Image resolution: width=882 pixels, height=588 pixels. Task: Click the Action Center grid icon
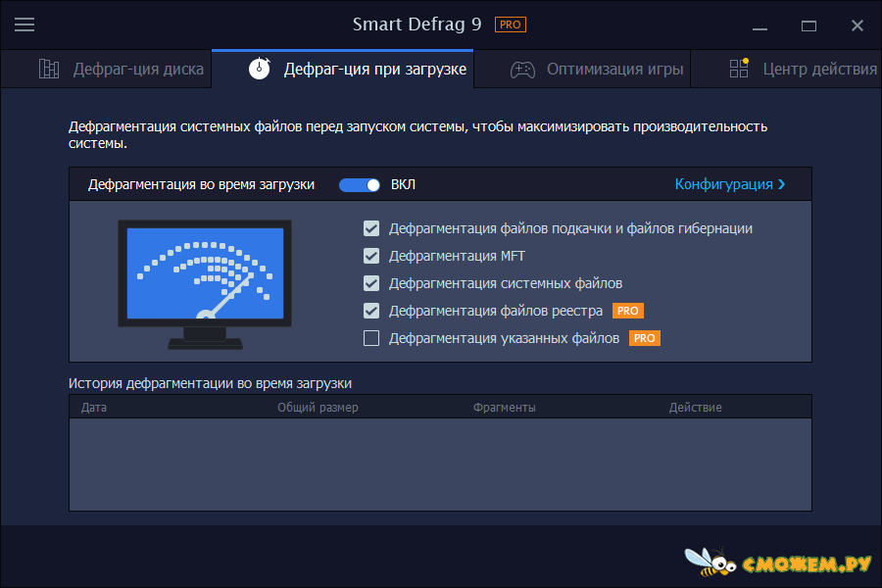(x=739, y=68)
